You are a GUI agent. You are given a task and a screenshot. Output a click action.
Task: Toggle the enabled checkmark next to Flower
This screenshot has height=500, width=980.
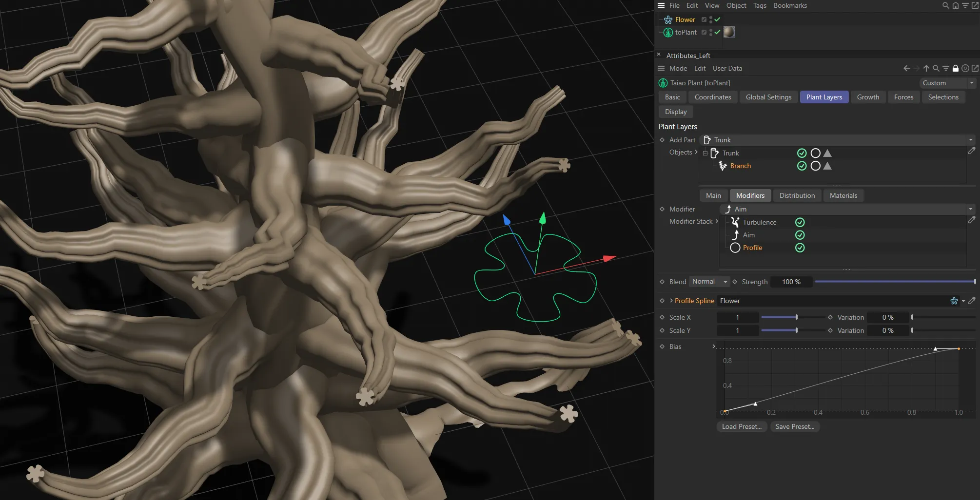point(717,19)
